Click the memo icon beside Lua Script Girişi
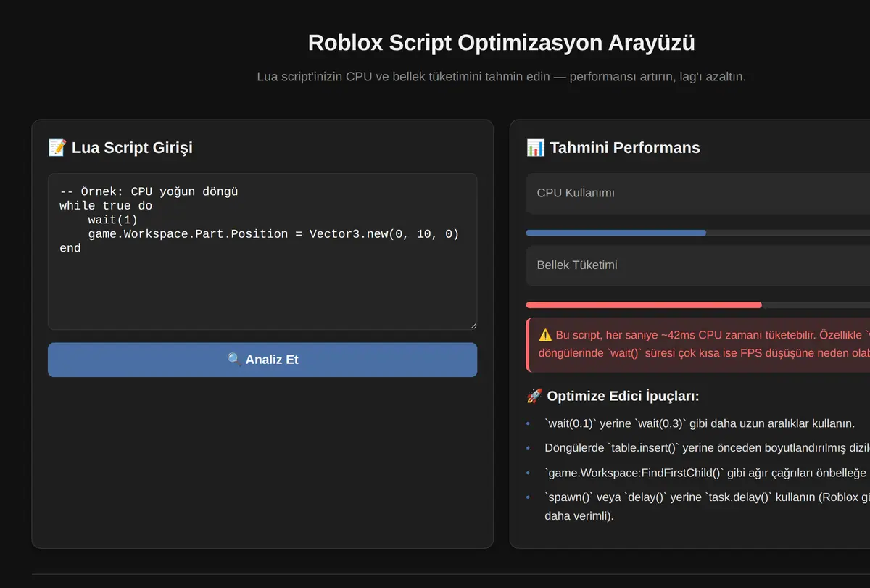This screenshot has height=588, width=870. tap(57, 148)
